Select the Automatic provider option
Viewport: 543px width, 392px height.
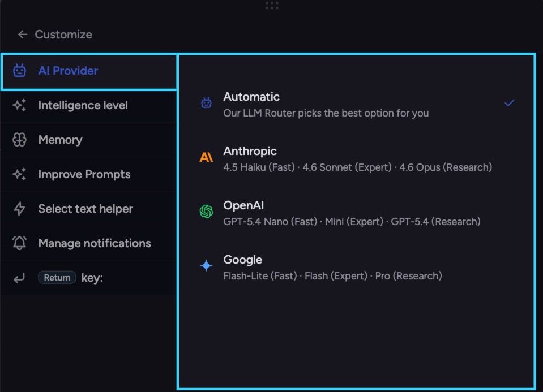coord(357,105)
